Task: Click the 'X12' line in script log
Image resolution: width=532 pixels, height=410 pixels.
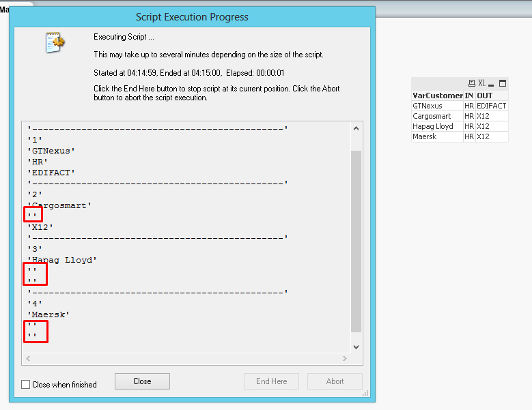Action: (x=40, y=227)
